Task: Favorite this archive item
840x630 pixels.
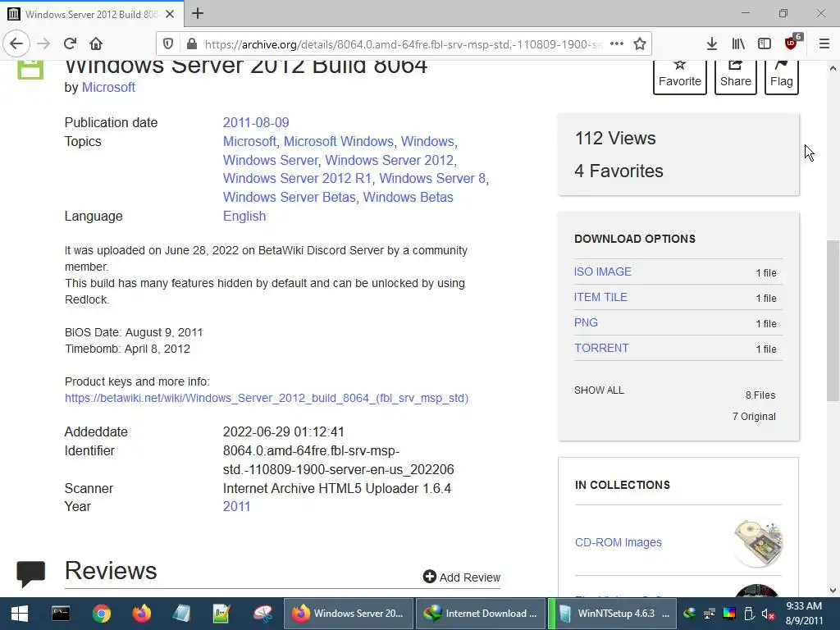Action: [680, 76]
